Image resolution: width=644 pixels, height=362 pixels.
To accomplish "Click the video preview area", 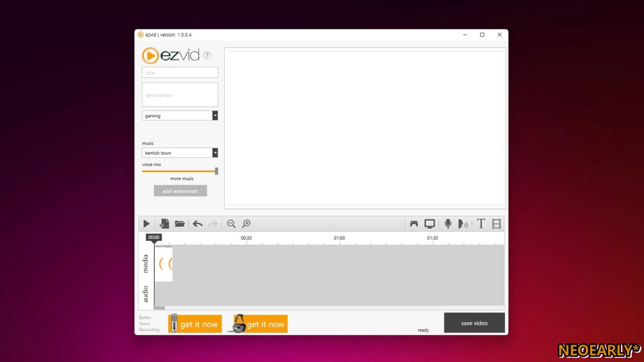I will [365, 128].
